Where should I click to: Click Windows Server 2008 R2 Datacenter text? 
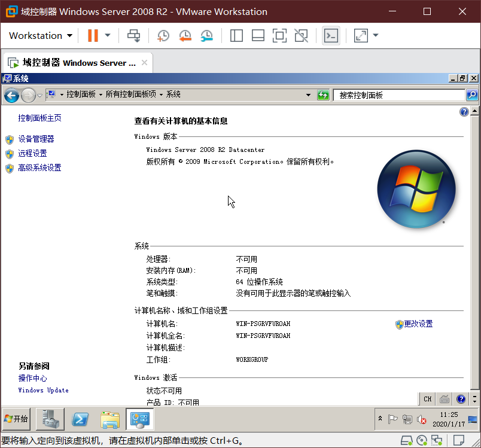coord(205,150)
